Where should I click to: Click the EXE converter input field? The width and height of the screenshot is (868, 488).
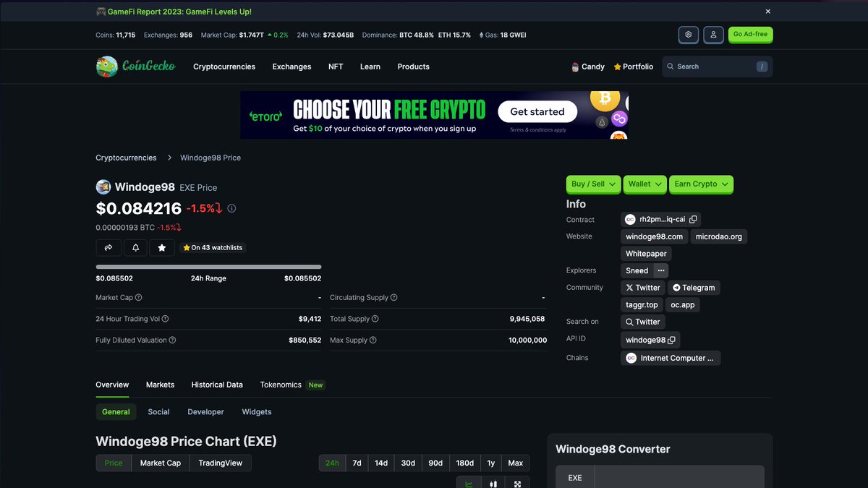679,477
